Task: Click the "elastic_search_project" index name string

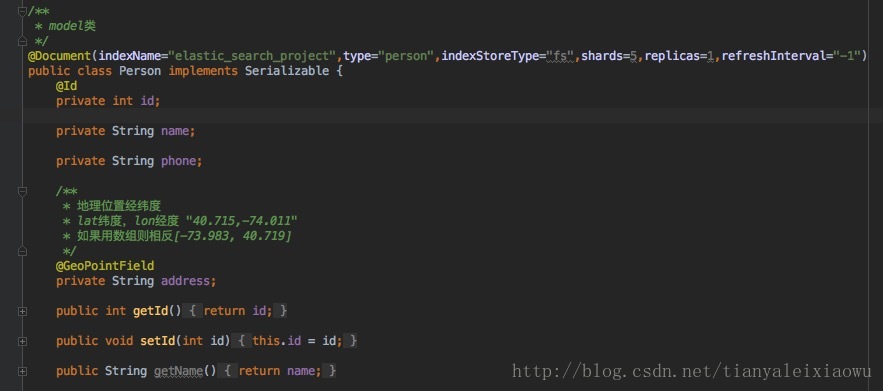Action: [x=252, y=56]
